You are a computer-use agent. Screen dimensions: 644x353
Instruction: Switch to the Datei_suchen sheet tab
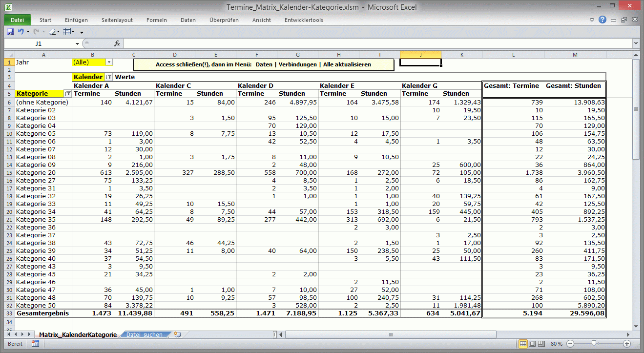144,334
